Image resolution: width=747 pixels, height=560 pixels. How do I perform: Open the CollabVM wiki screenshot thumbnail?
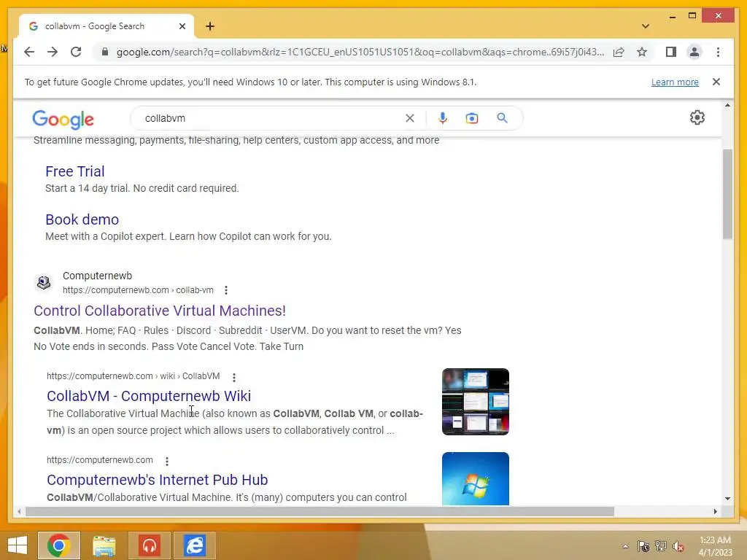pos(476,402)
